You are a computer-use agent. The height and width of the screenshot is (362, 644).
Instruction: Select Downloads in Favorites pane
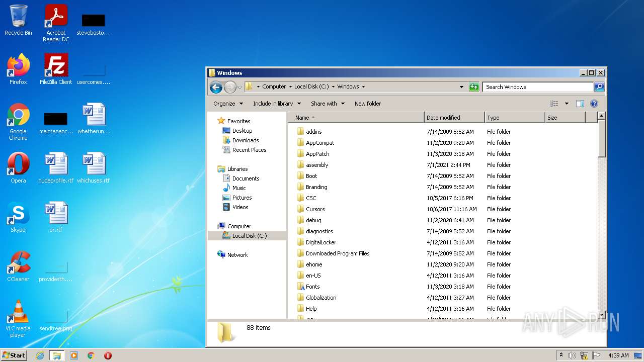click(x=245, y=140)
